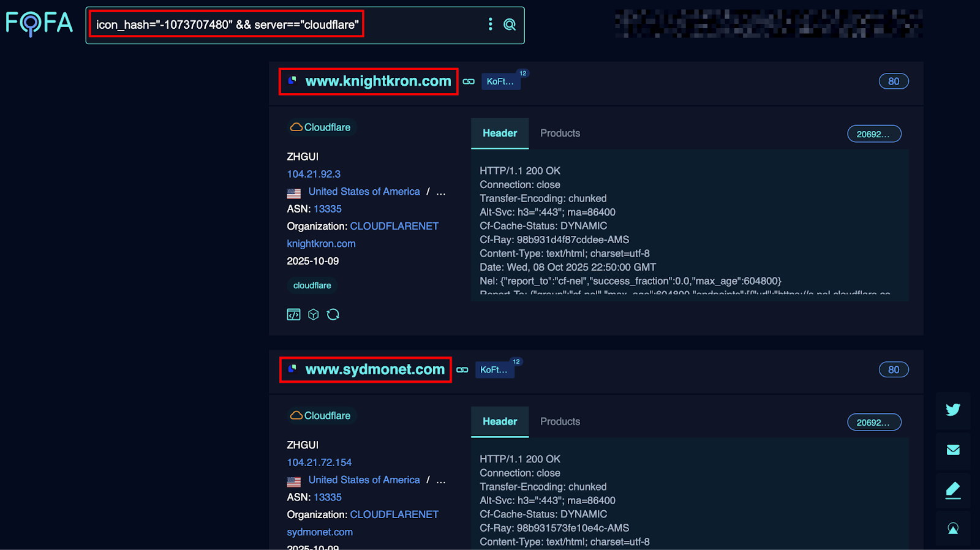This screenshot has height=550, width=980.
Task: Click CLOUDFLARENET organization in knightkron card
Action: click(x=394, y=226)
